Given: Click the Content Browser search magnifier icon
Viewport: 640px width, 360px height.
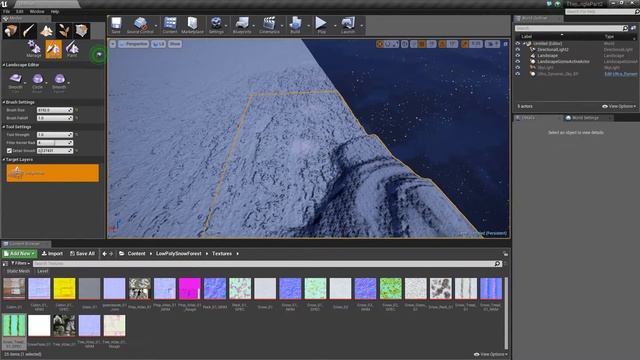Looking at the screenshot, I should coord(497,264).
